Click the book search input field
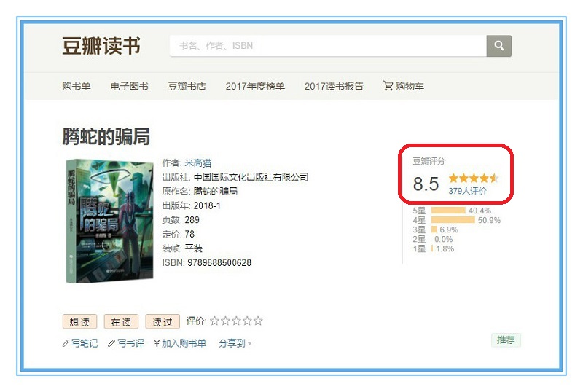 (x=328, y=46)
